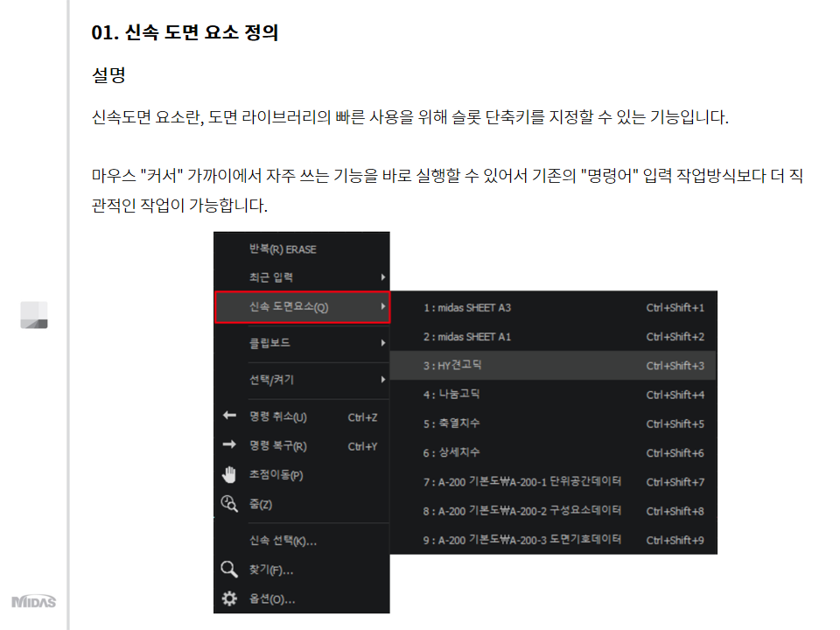Screen dimensions: 840x630
Task: Expand the 선택/켜기 submenu arrow
Action: point(383,380)
